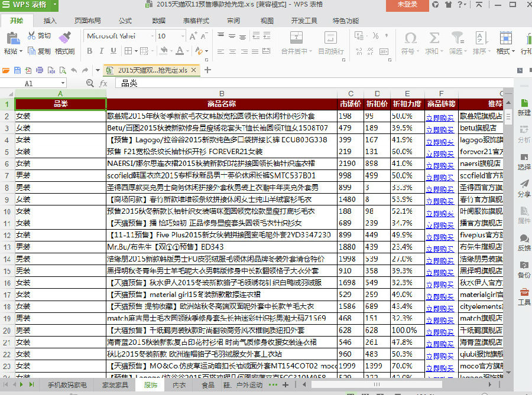Toggle Underline formatting
This screenshot has height=395, width=532.
(113, 51)
